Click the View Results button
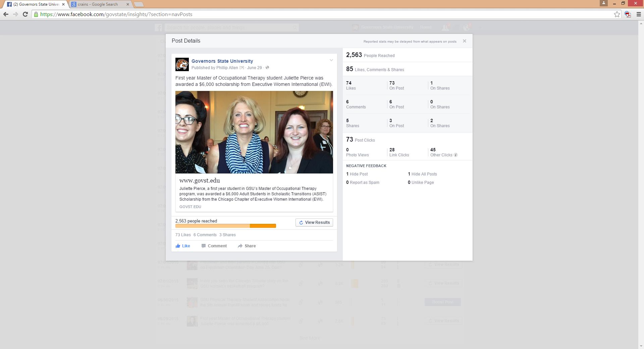 tap(314, 222)
